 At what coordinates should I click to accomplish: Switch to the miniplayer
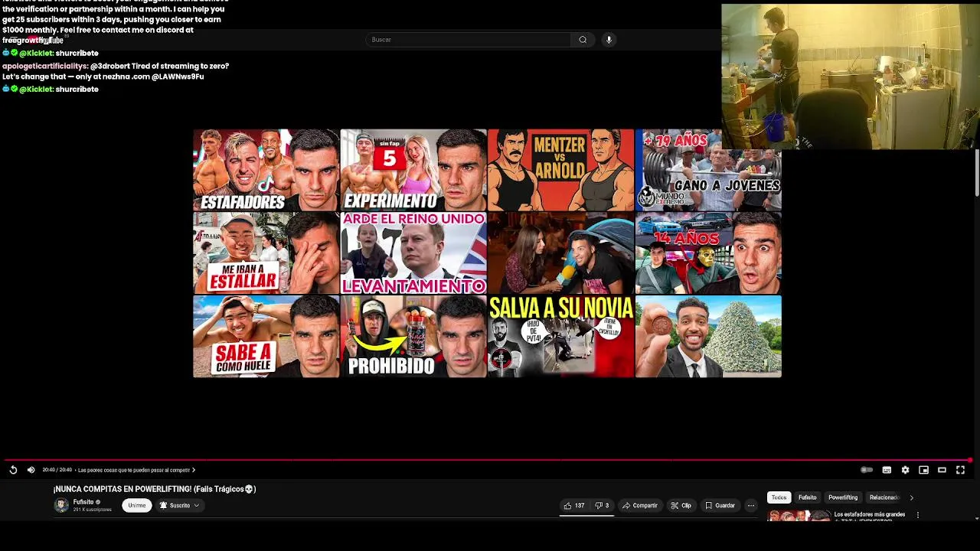coord(923,470)
